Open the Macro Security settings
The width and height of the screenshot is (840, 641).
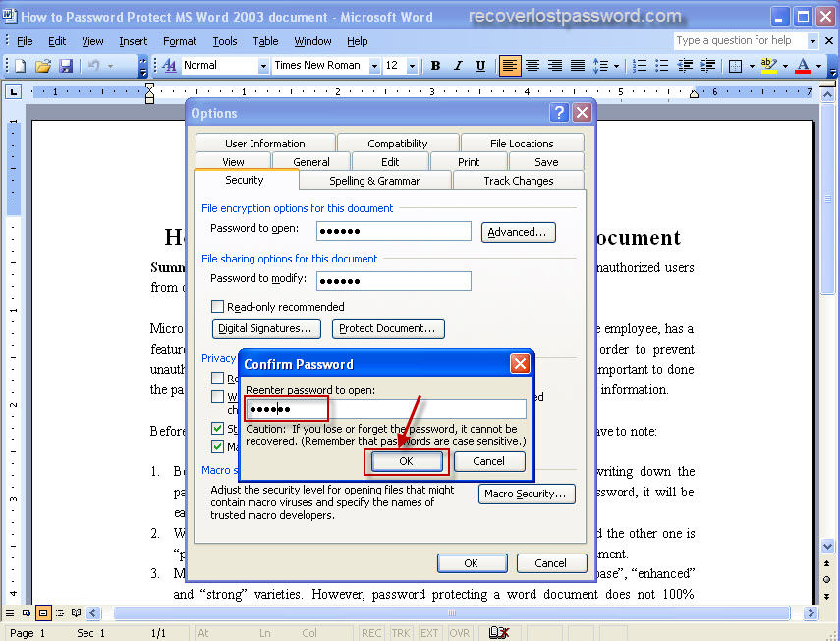(527, 495)
